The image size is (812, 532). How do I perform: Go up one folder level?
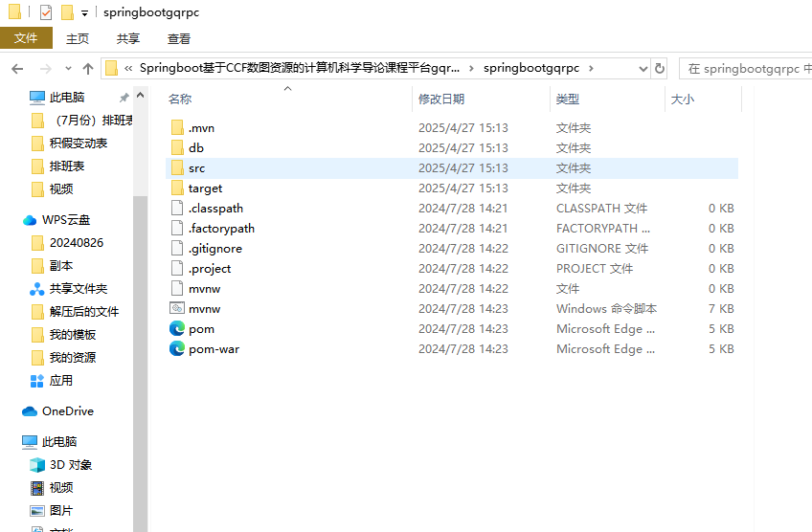tap(88, 68)
